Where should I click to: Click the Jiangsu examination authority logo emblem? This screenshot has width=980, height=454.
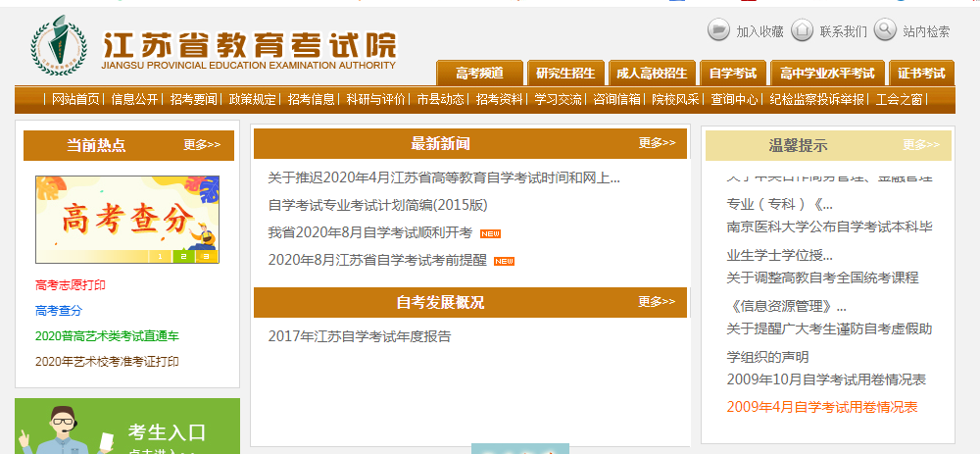pos(60,44)
